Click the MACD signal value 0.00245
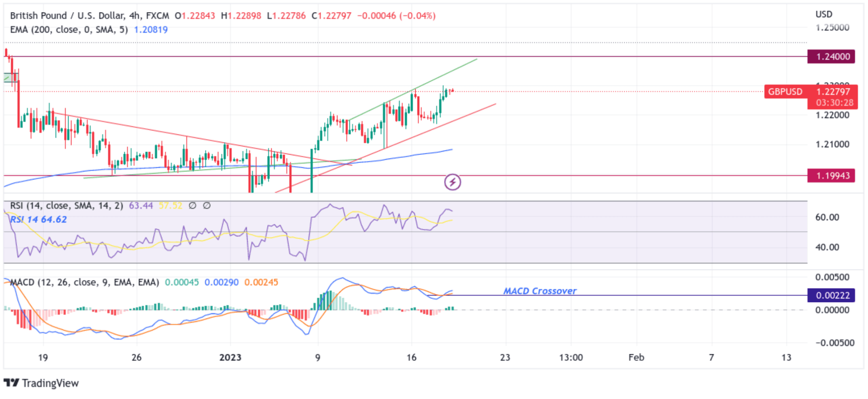The height and width of the screenshot is (399, 868). coord(261,282)
